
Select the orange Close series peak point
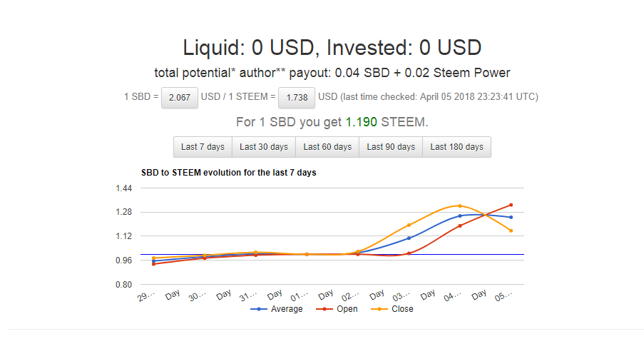pos(460,206)
